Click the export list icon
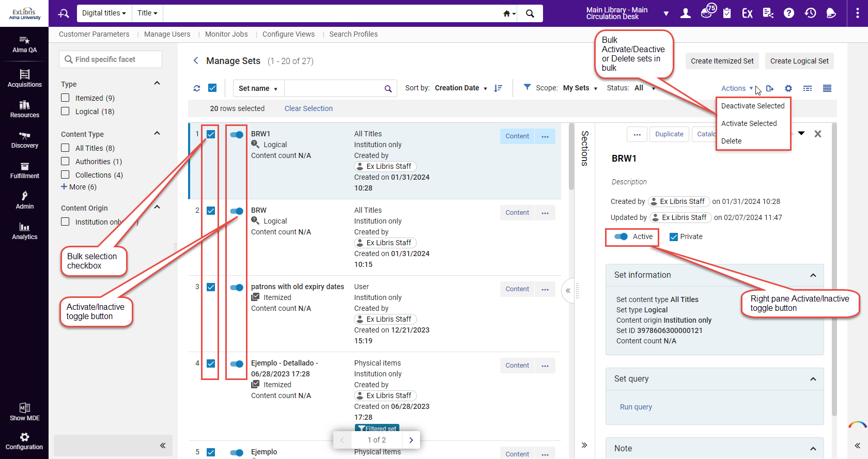 (770, 88)
